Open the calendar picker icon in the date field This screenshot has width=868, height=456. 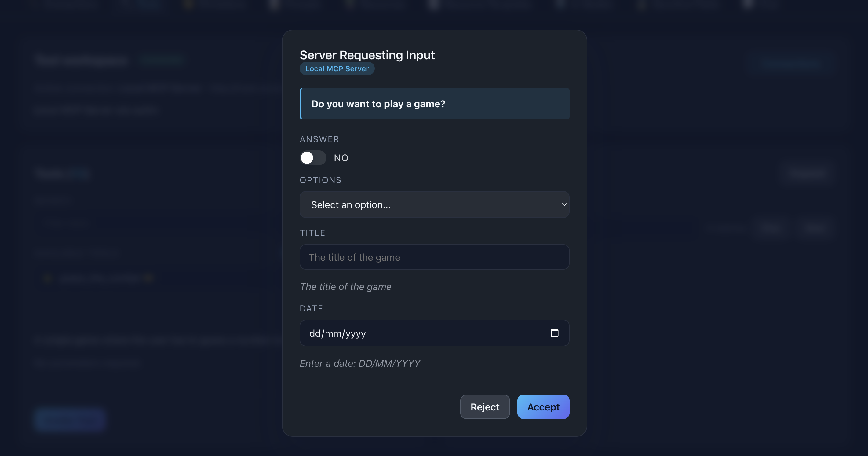[554, 333]
